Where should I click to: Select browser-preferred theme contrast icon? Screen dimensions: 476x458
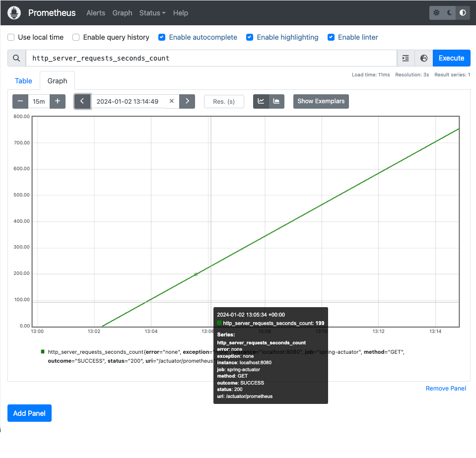pyautogui.click(x=463, y=13)
